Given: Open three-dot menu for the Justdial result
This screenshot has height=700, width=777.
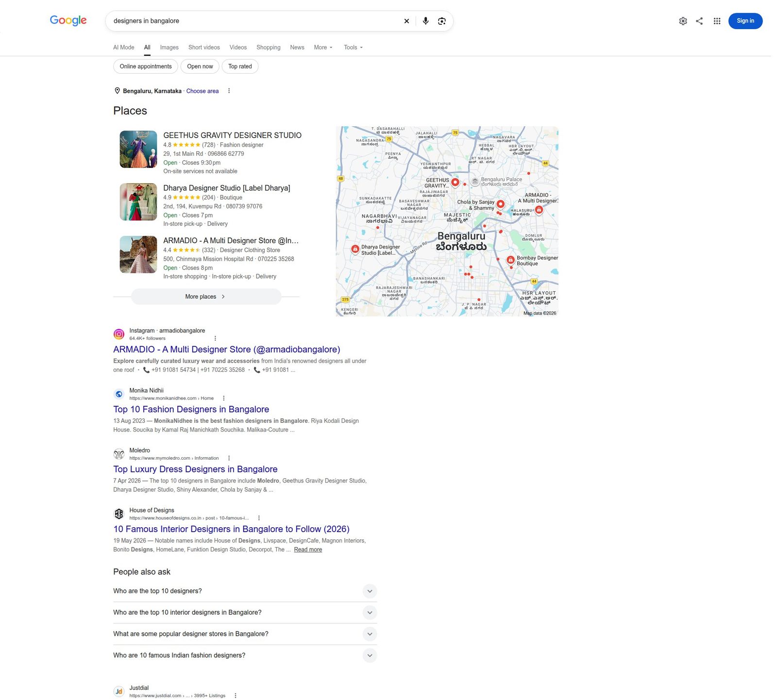Looking at the screenshot, I should (x=236, y=695).
